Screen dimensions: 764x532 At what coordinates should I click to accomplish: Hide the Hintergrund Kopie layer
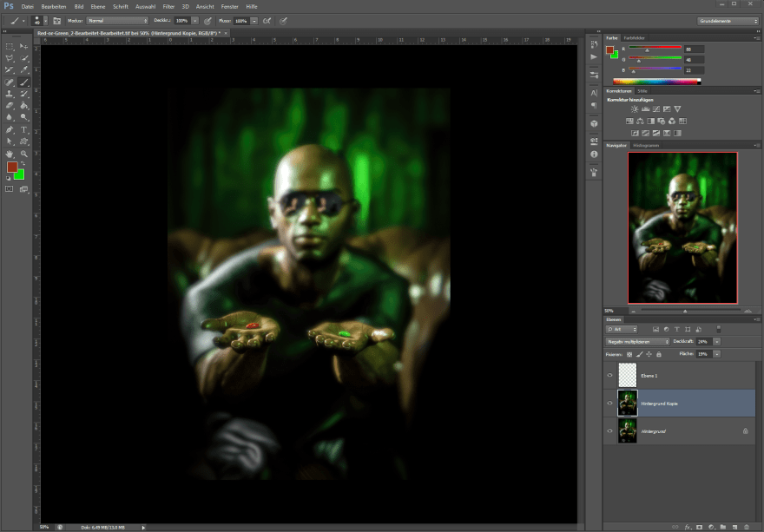[x=609, y=403]
